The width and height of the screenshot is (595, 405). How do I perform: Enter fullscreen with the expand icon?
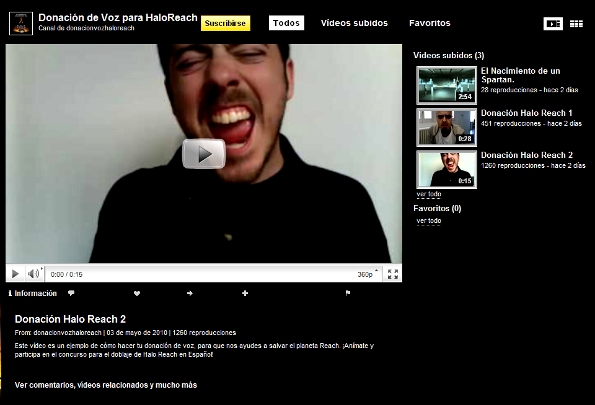393,274
